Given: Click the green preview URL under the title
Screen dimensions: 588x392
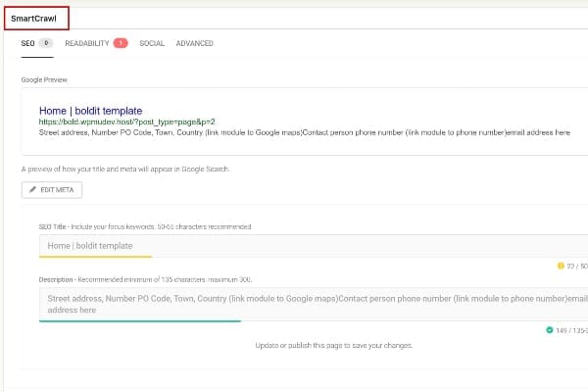Looking at the screenshot, I should pos(126,122).
